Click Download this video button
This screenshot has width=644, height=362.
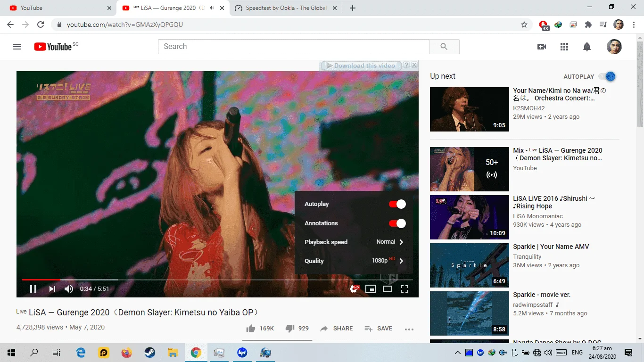click(x=360, y=66)
